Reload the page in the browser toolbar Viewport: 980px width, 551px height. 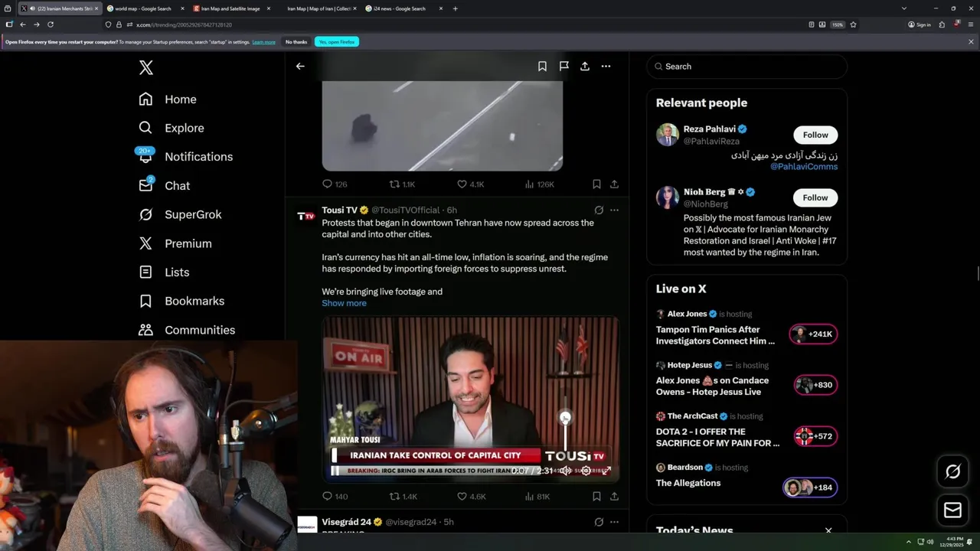click(x=51, y=24)
